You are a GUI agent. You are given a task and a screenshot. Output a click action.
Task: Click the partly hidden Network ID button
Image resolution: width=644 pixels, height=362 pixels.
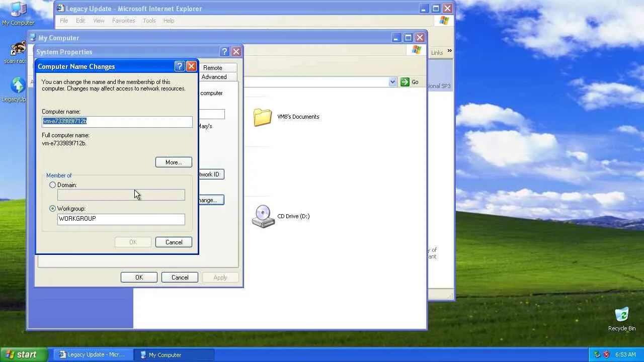coord(211,174)
